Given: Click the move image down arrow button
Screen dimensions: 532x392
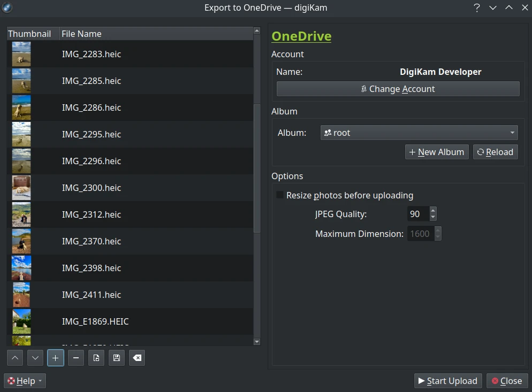Looking at the screenshot, I should click(x=35, y=358).
